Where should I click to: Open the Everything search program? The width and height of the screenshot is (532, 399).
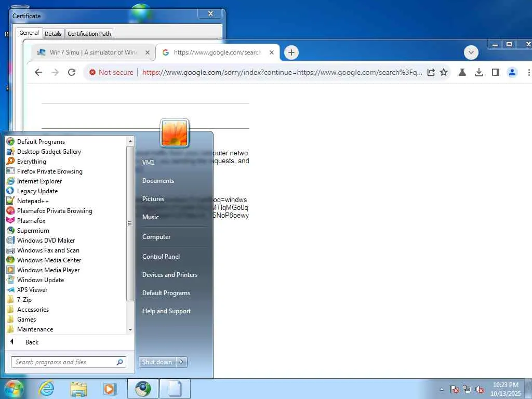click(26, 162)
